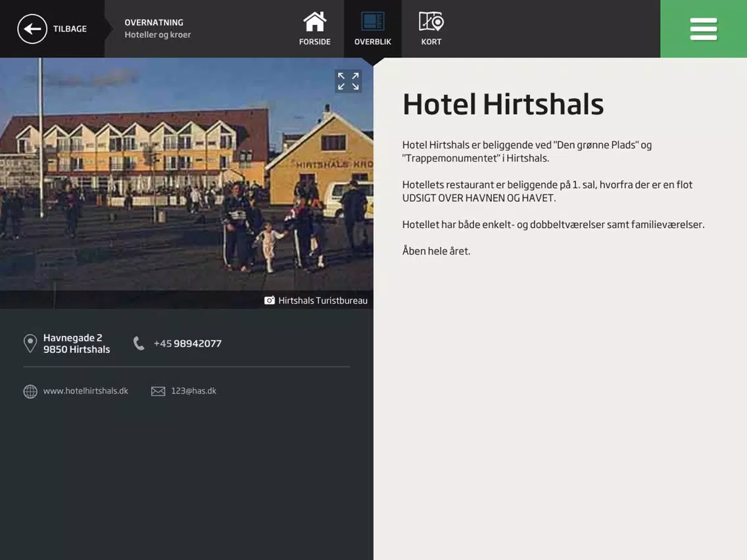Click the phone handset icon

139,343
